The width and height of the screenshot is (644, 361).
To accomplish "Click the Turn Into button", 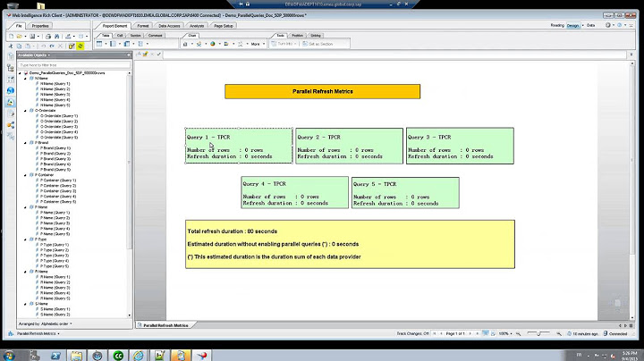I will tap(284, 44).
